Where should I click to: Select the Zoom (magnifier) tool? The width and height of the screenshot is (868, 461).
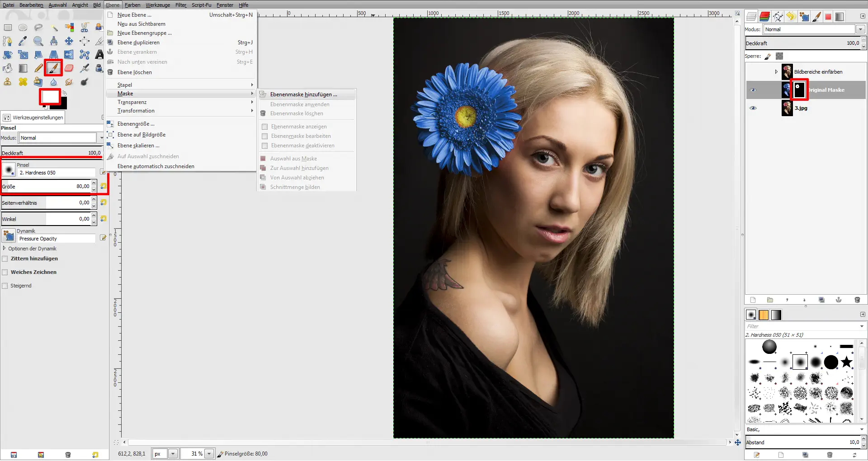[x=38, y=41]
